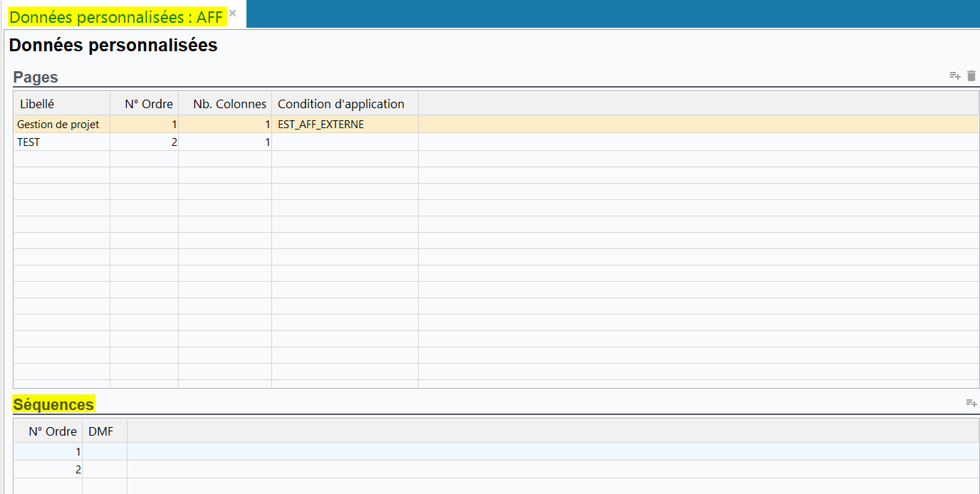The height and width of the screenshot is (494, 980).
Task: Select the Données personnalisées : AFF tab
Action: pyautogui.click(x=116, y=17)
